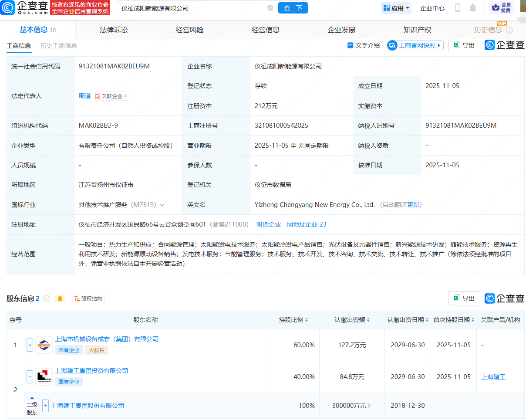
Task: Expand the M7519 industry code dropdown
Action: click(162, 205)
